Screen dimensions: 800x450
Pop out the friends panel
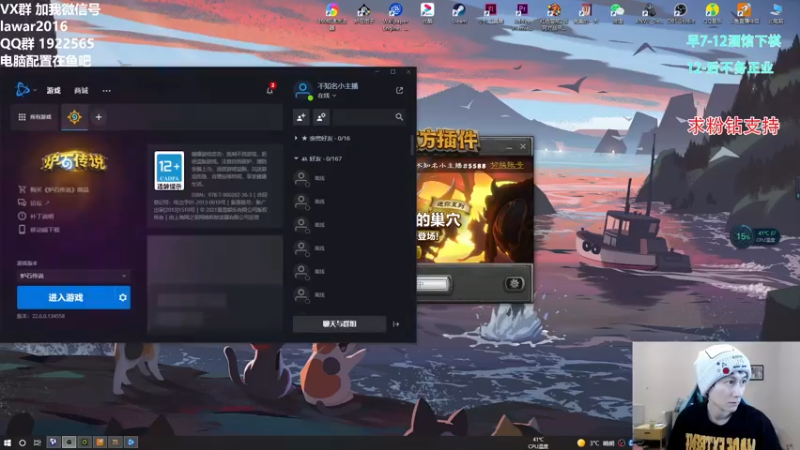point(399,90)
